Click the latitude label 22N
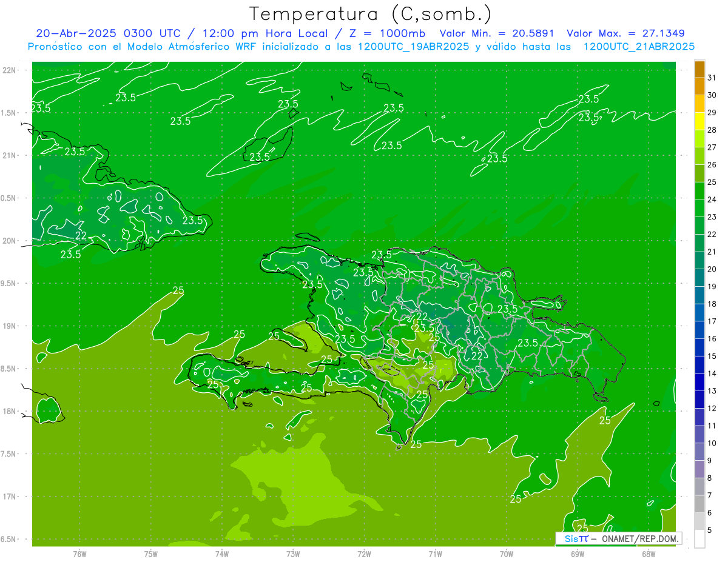Image resolution: width=728 pixels, height=562 pixels. pos(10,70)
